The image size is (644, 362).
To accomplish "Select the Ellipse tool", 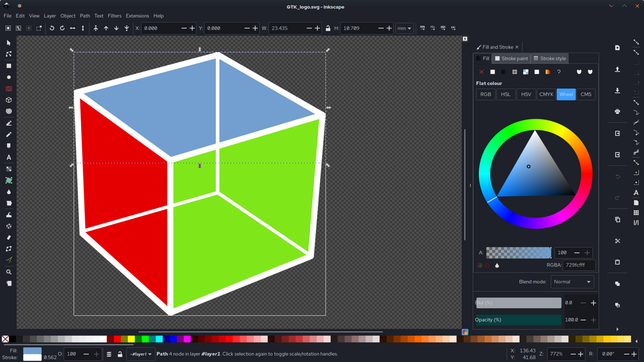I will 8,77.
